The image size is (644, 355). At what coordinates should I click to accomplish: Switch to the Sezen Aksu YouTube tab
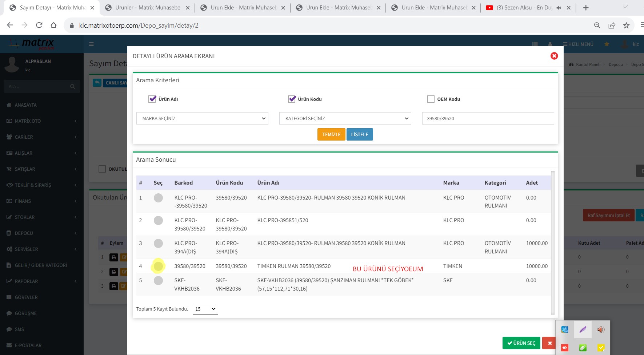tap(524, 8)
